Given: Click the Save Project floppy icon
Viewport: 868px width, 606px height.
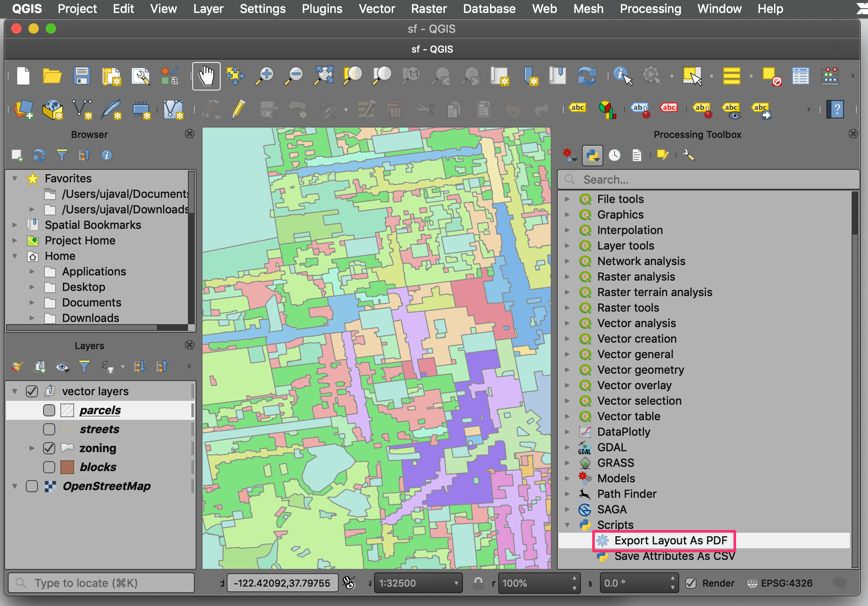Looking at the screenshot, I should [x=81, y=76].
